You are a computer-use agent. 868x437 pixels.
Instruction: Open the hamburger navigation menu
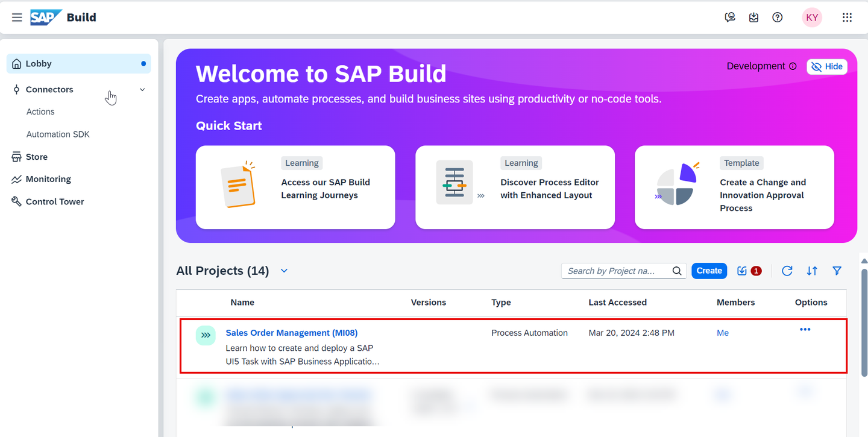coord(17,17)
